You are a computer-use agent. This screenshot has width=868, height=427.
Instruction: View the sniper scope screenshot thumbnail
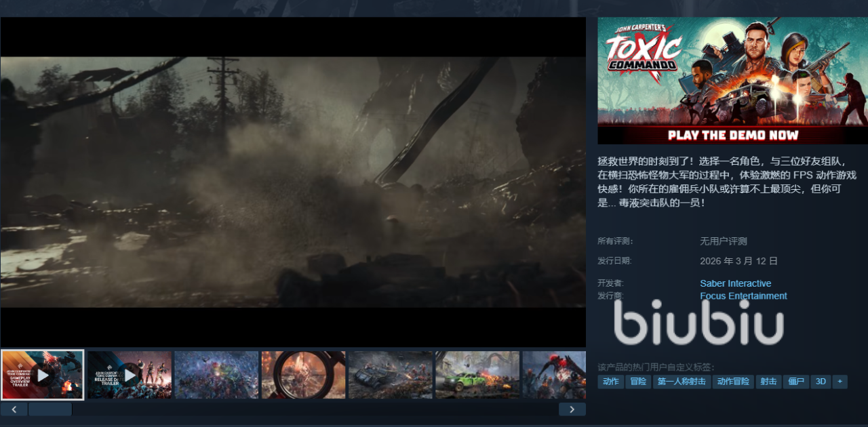303,375
